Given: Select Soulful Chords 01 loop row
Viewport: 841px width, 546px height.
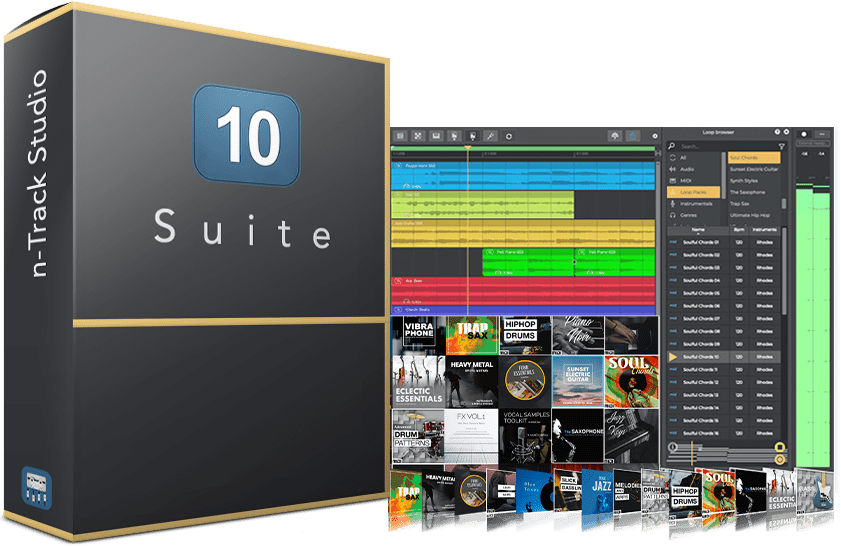Looking at the screenshot, I should pyautogui.click(x=724, y=242).
